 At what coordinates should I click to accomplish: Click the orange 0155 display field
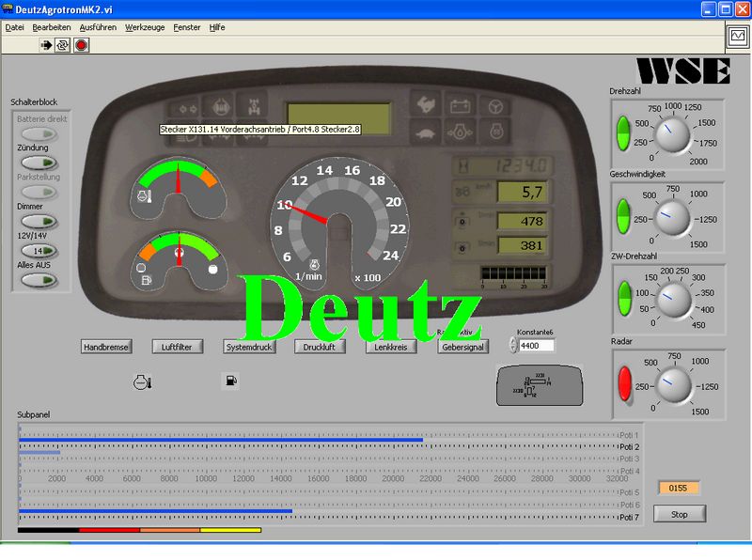[x=678, y=488]
